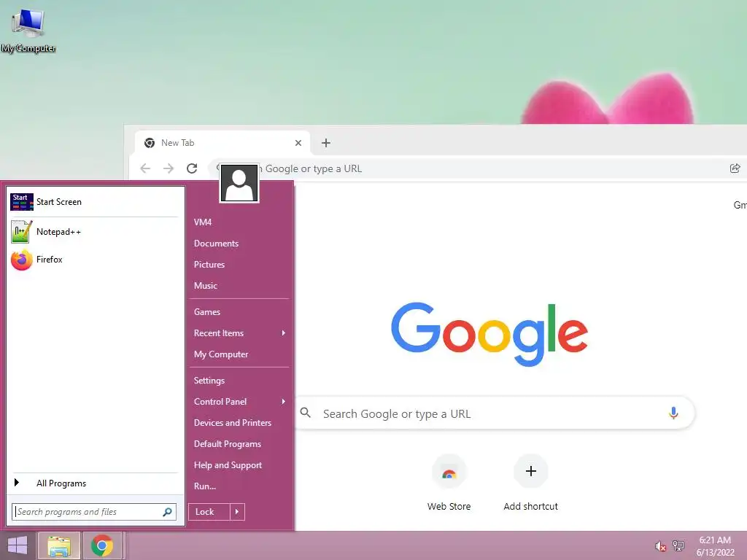Click the Google logo
The width and height of the screenshot is (747, 560).
tap(489, 333)
